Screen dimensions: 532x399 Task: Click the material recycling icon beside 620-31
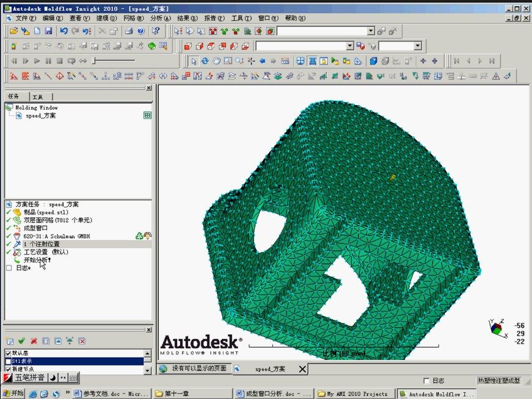(x=139, y=236)
